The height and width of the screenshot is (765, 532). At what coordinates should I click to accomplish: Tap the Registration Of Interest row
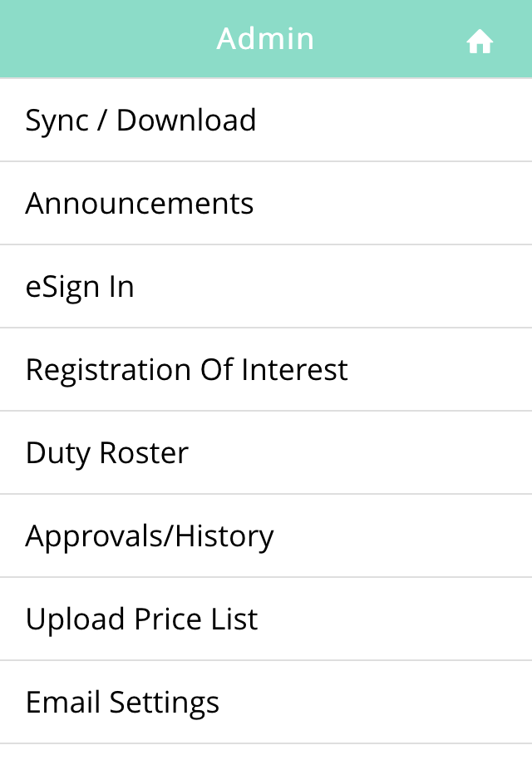pyautogui.click(x=266, y=370)
